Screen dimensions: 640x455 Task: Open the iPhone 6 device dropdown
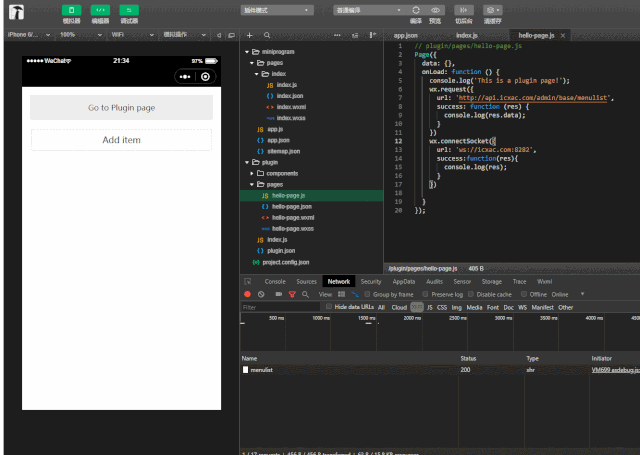pos(29,35)
